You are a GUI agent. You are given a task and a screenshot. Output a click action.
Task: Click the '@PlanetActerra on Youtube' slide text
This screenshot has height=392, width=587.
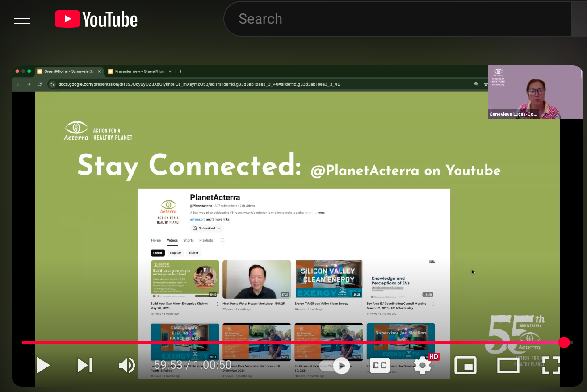point(406,170)
